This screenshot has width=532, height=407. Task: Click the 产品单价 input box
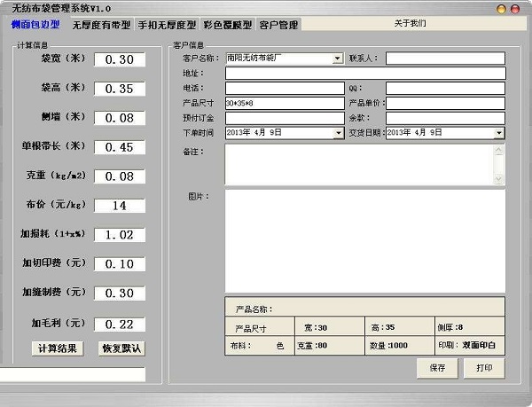(x=445, y=103)
